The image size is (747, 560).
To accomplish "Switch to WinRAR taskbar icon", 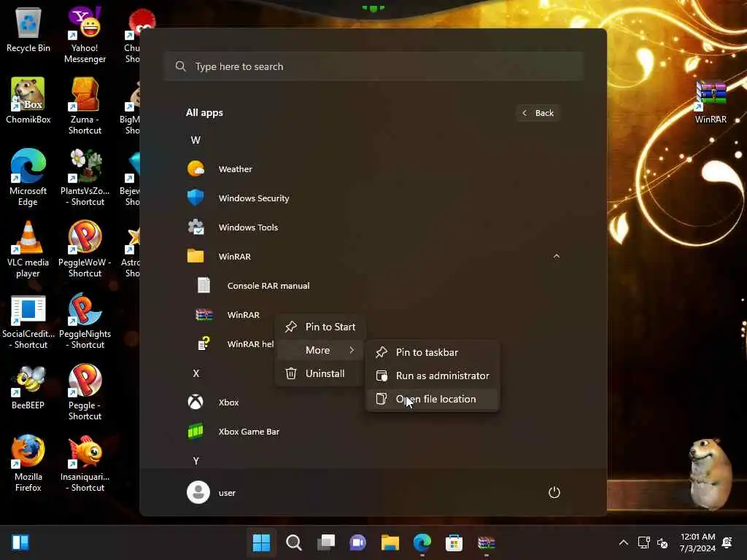I will (x=487, y=542).
